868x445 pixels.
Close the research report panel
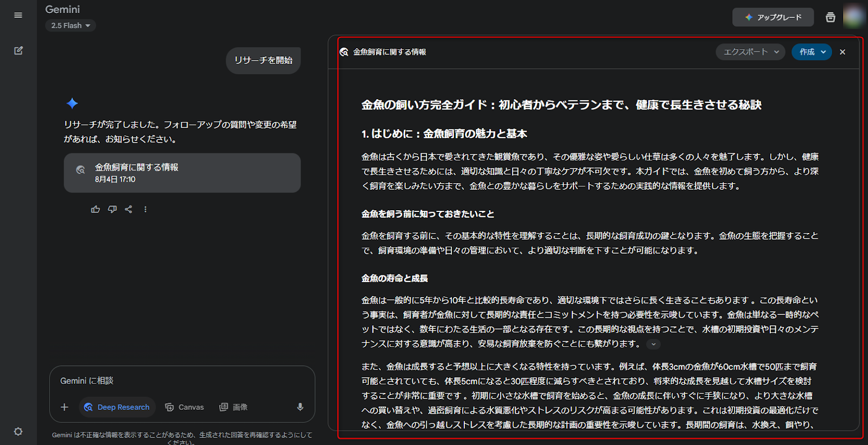(843, 52)
